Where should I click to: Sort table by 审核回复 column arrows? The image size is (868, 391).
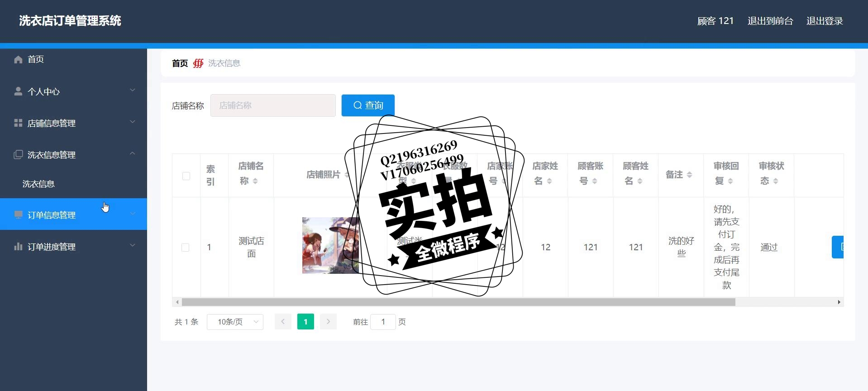pos(730,181)
